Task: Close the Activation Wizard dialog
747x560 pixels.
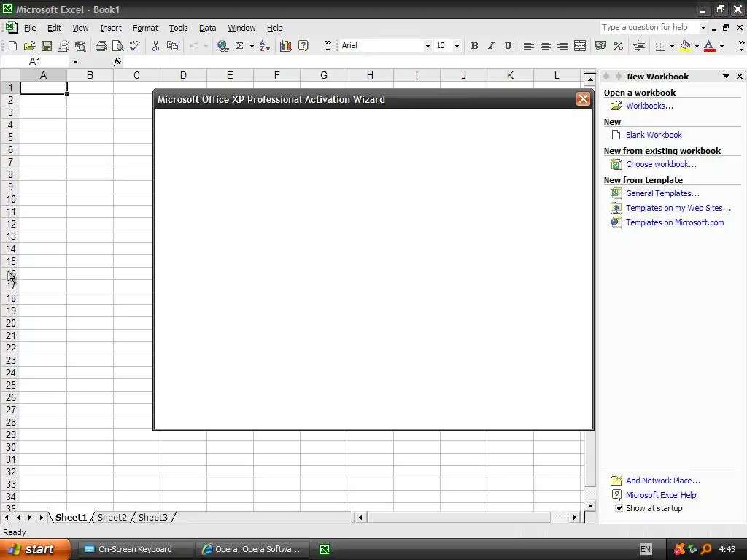Action: (583, 99)
